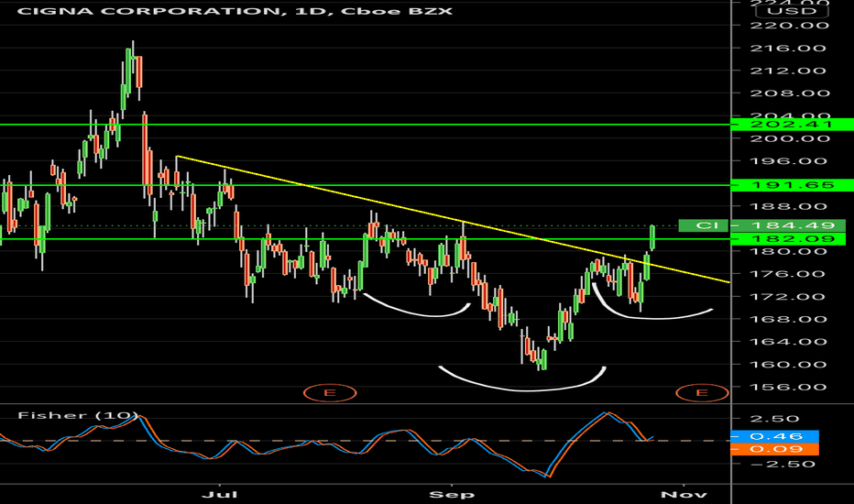Click the 208.00 price axis label
This screenshot has height=504, width=854.
coord(789,93)
